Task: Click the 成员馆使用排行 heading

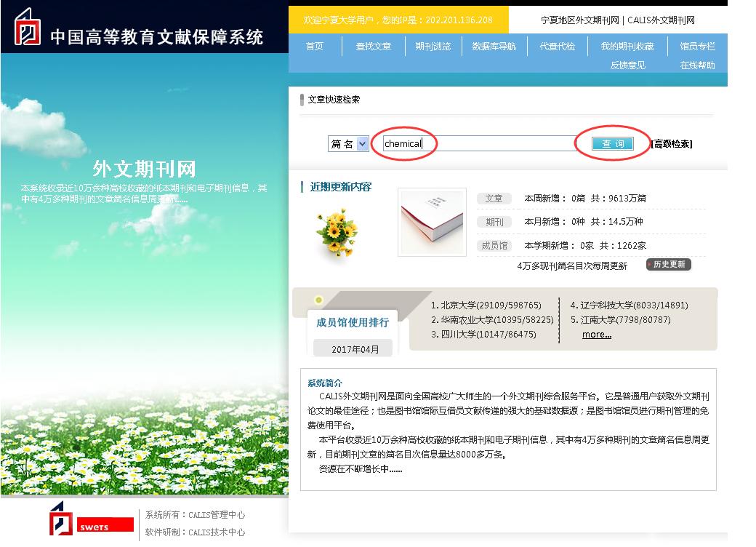Action: (353, 322)
